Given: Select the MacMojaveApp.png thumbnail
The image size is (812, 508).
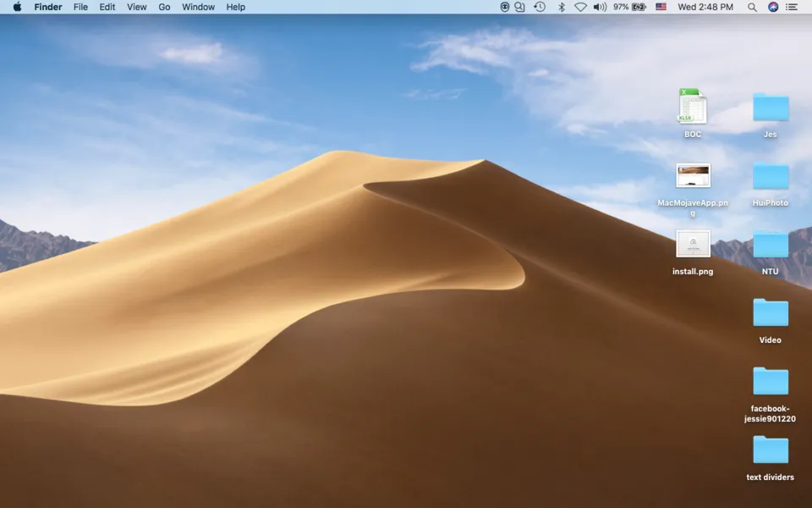Looking at the screenshot, I should pos(693,176).
